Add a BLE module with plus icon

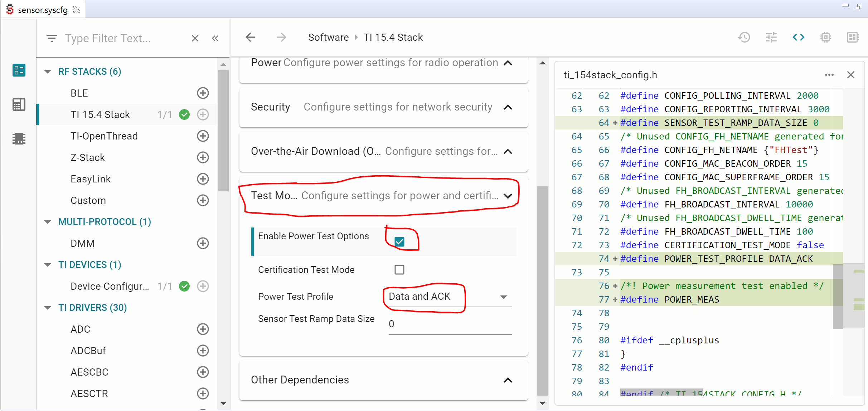pyautogui.click(x=203, y=93)
